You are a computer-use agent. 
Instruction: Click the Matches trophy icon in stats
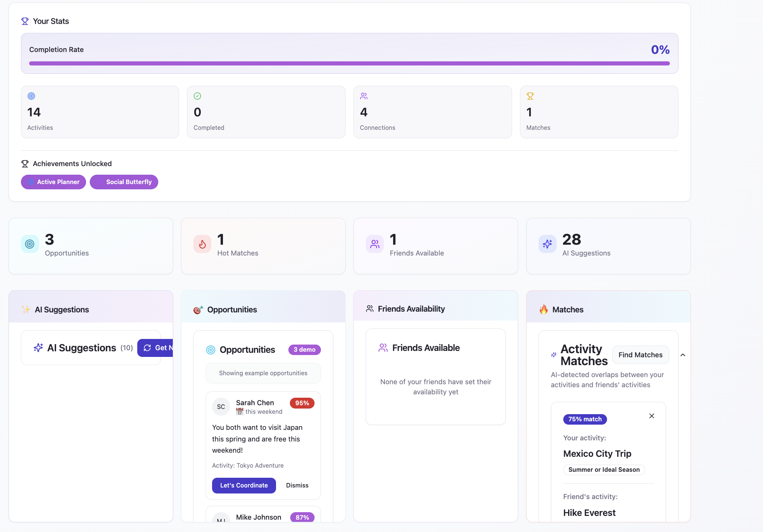tap(530, 96)
